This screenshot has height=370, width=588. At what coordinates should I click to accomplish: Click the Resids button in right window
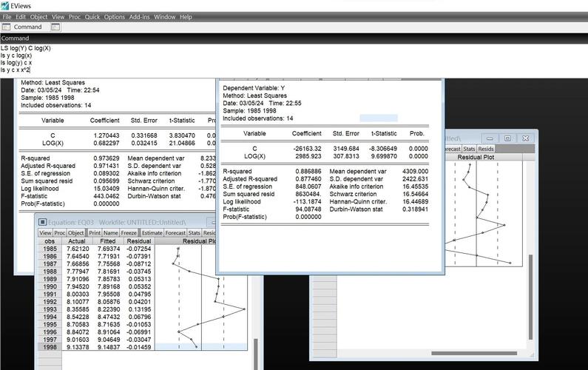click(485, 149)
